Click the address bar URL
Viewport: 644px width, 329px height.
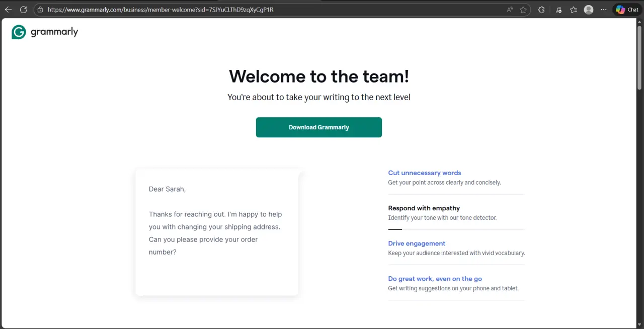[x=160, y=10]
